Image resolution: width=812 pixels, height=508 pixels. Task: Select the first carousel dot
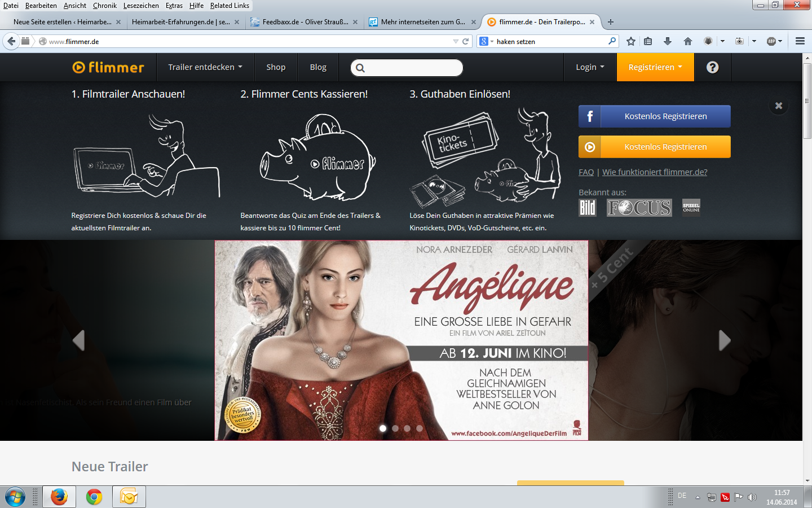(383, 428)
